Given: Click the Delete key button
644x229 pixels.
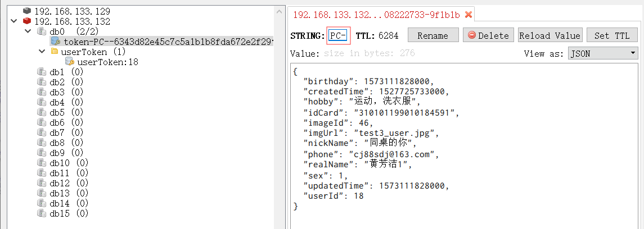Looking at the screenshot, I should click(x=488, y=35).
